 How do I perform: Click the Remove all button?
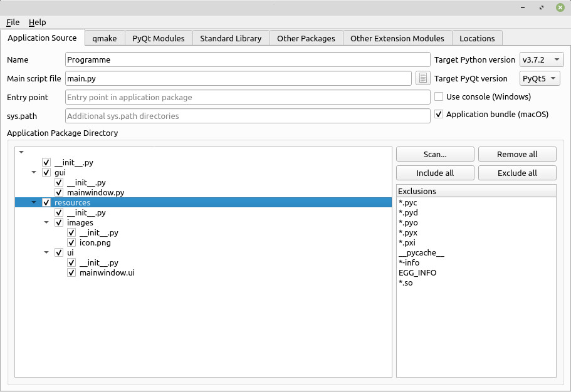[517, 154]
